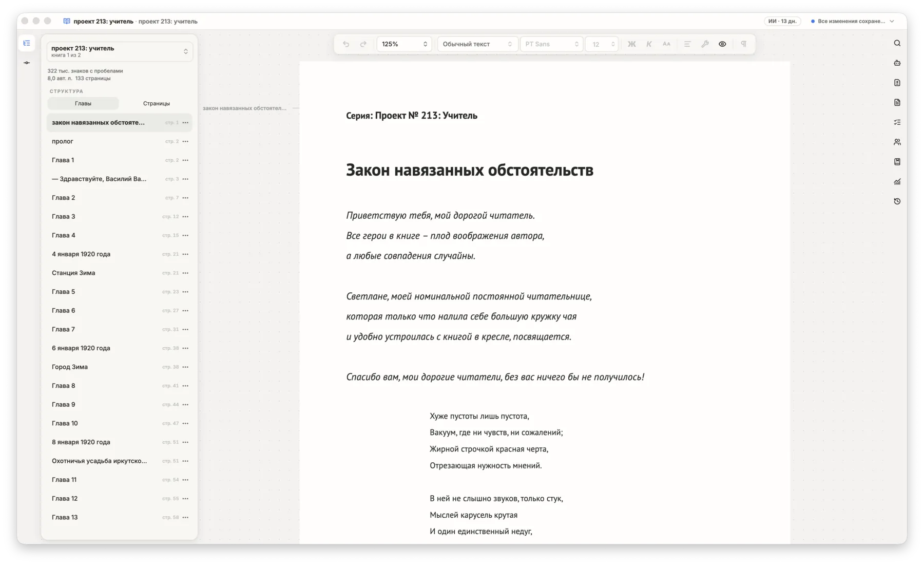Toggle the eye preview icon in toolbar

[722, 44]
